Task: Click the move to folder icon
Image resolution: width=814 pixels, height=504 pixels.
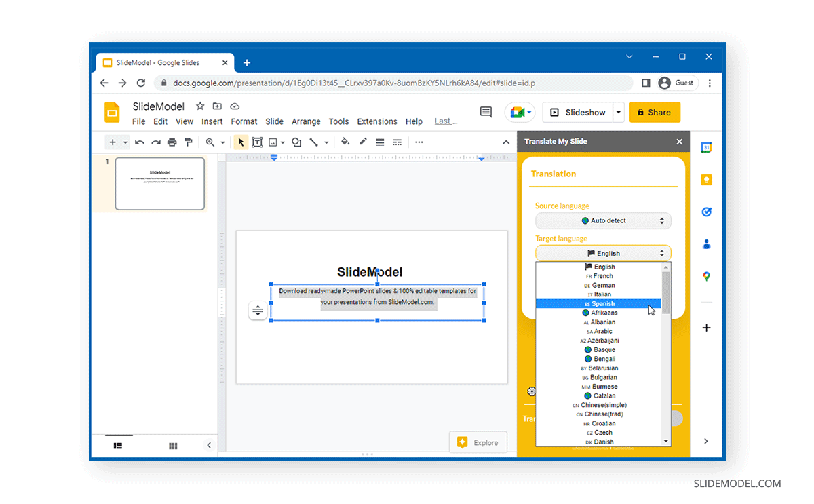Action: (217, 106)
